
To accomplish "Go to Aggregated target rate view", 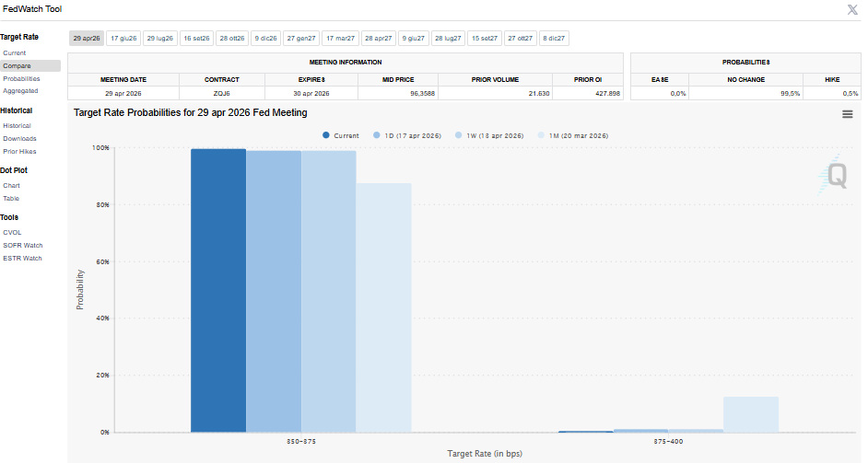I will (x=20, y=90).
